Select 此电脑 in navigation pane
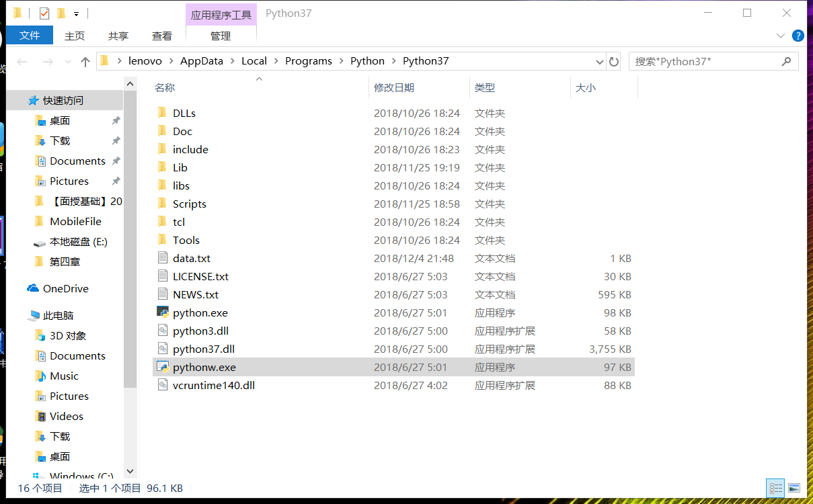This screenshot has height=504, width=813. [x=59, y=315]
